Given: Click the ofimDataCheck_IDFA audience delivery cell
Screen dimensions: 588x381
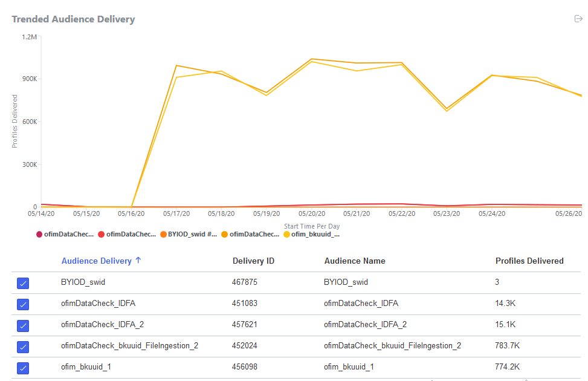Looking at the screenshot, I should [99, 304].
